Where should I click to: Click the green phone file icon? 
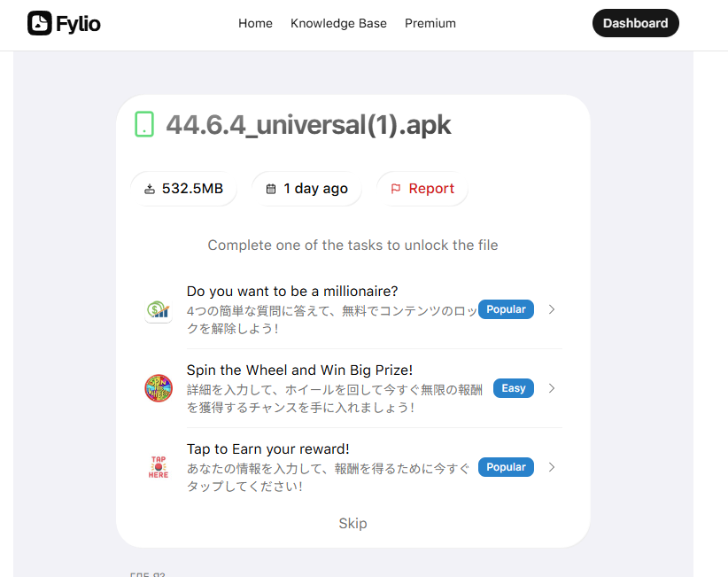[x=143, y=125]
